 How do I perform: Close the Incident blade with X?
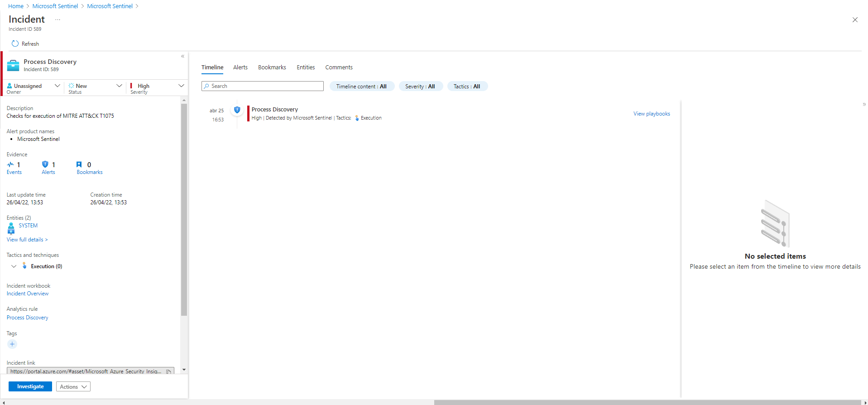[x=855, y=19]
